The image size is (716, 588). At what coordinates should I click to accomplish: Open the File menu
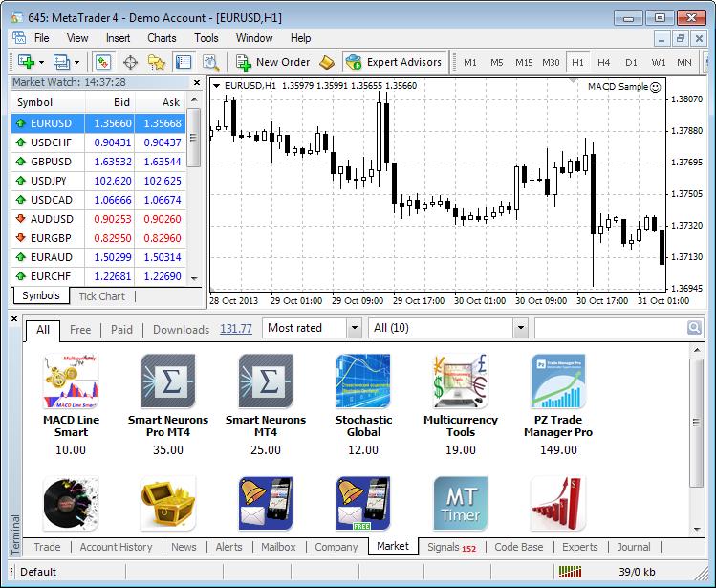tap(41, 38)
